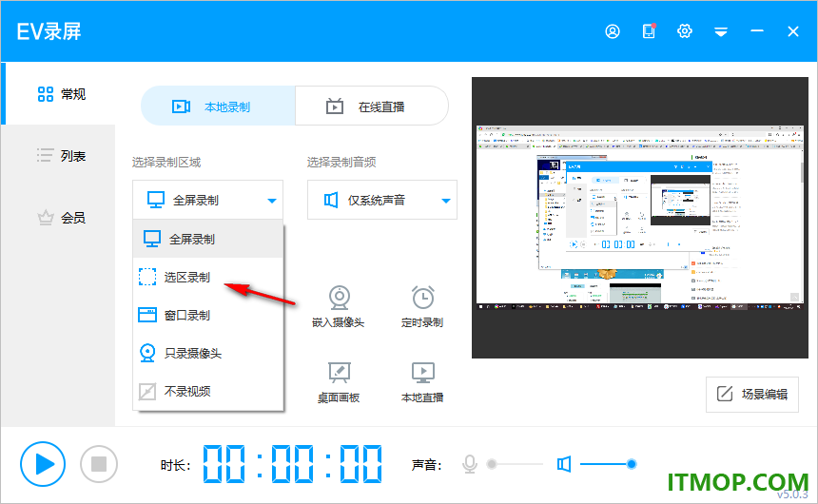Image resolution: width=818 pixels, height=504 pixels.
Task: Adjust the microphone volume slider
Action: pyautogui.click(x=515, y=464)
